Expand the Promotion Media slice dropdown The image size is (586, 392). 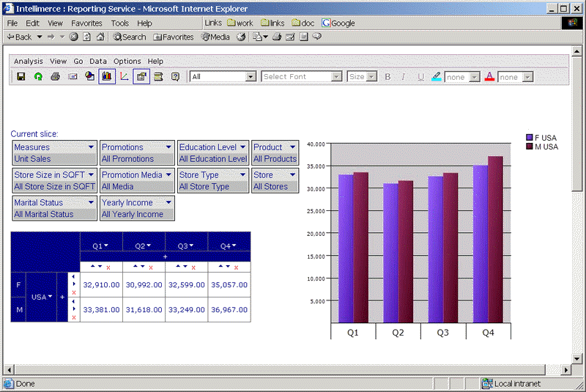(x=168, y=174)
